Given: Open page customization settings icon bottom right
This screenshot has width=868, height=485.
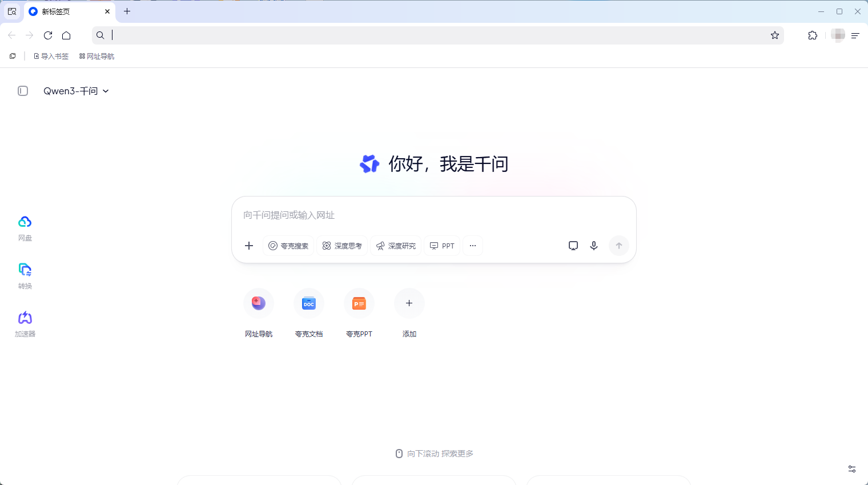Looking at the screenshot, I should pyautogui.click(x=852, y=469).
